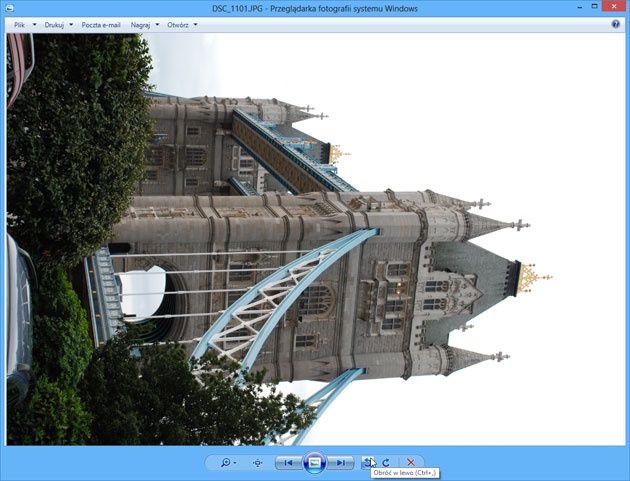630x481 pixels.
Task: Click the Tower Bridge photo display
Action: (x=316, y=239)
